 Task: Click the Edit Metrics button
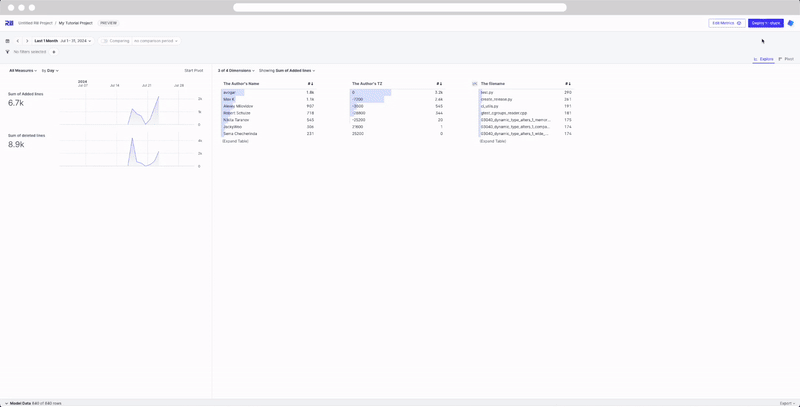726,23
